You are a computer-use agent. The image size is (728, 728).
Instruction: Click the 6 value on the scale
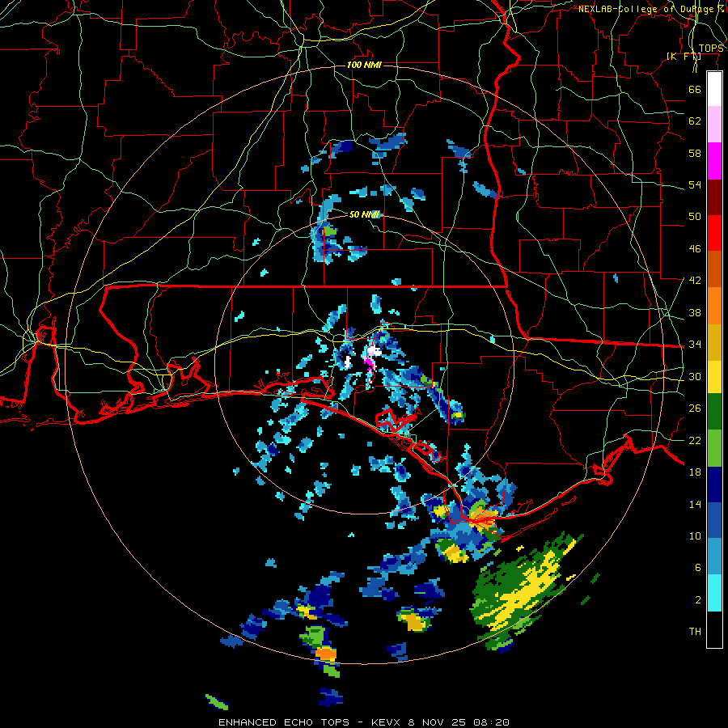pyautogui.click(x=697, y=568)
